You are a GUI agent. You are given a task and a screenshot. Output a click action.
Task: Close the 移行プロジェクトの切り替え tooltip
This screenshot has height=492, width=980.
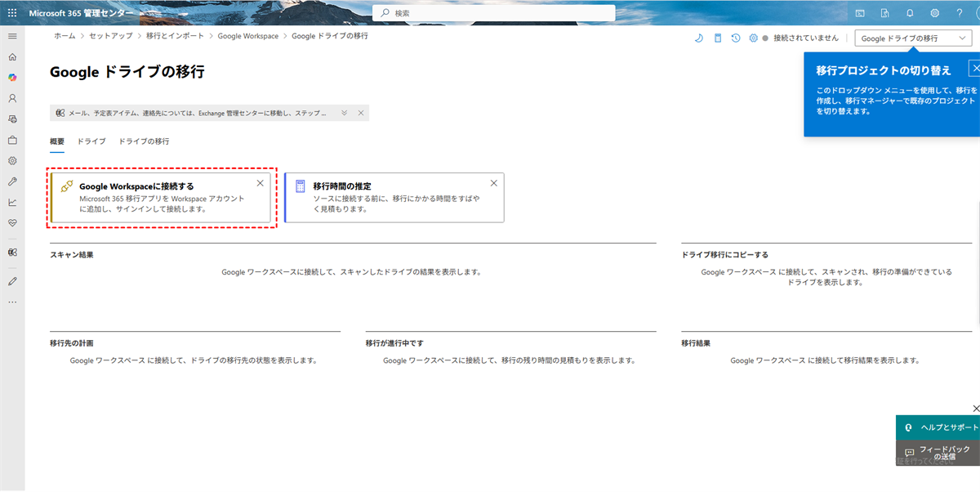pyautogui.click(x=975, y=69)
